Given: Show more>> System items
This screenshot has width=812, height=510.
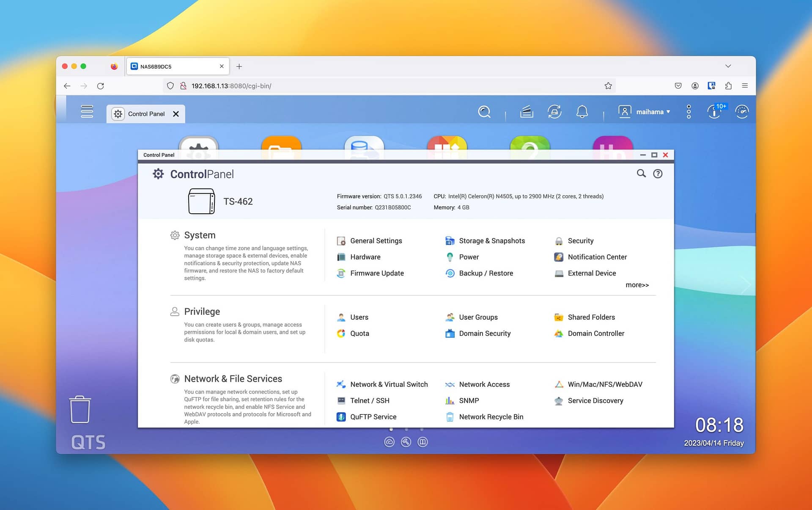Looking at the screenshot, I should tap(637, 285).
